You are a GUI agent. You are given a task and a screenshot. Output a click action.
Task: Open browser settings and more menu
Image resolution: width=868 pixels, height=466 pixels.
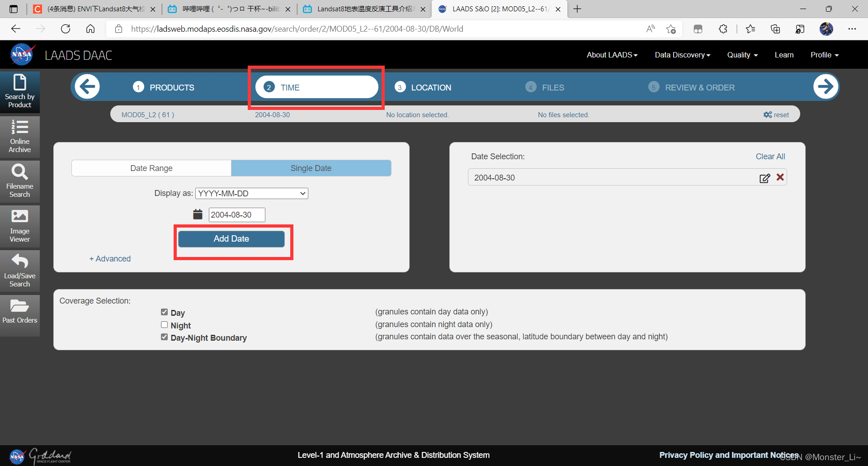tap(852, 29)
